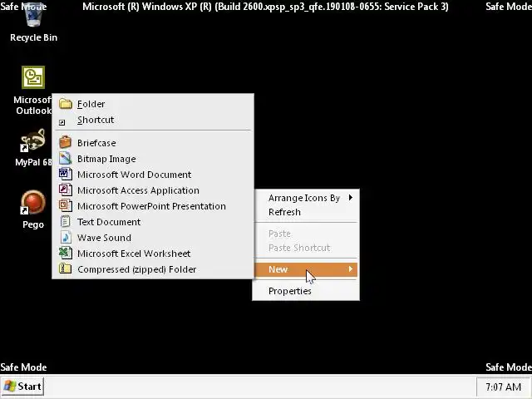
Task: Click the Pego label text
Action: pyautogui.click(x=33, y=224)
